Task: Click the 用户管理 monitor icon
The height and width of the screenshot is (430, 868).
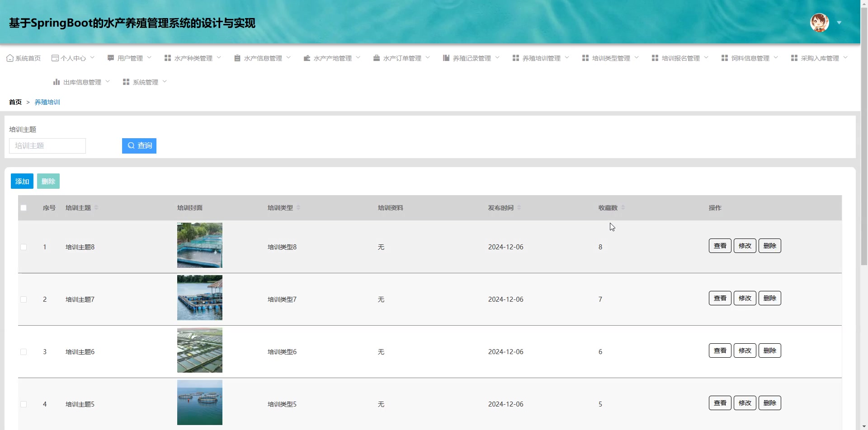Action: (x=110, y=58)
